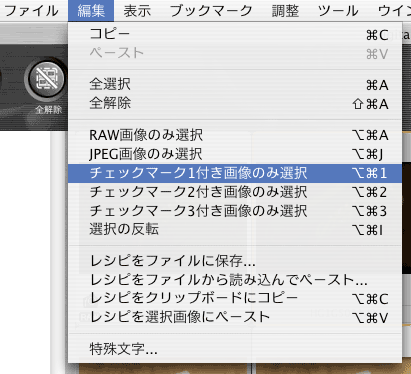Viewport: 411px width, 374px height.
Task: Choose レシピをファイルに保存...
Action: click(235, 261)
